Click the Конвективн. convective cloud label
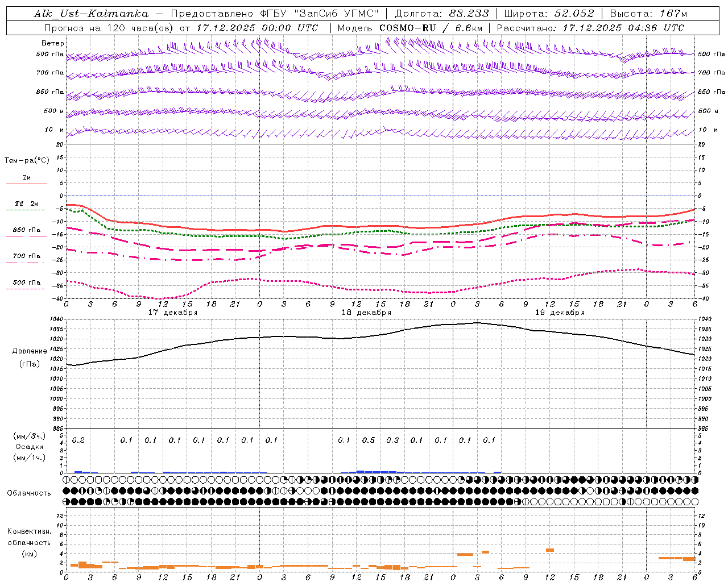The width and height of the screenshot is (728, 582). 29,531
